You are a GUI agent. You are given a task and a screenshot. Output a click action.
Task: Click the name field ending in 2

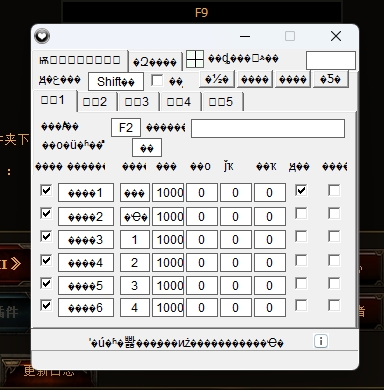pyautogui.click(x=86, y=217)
